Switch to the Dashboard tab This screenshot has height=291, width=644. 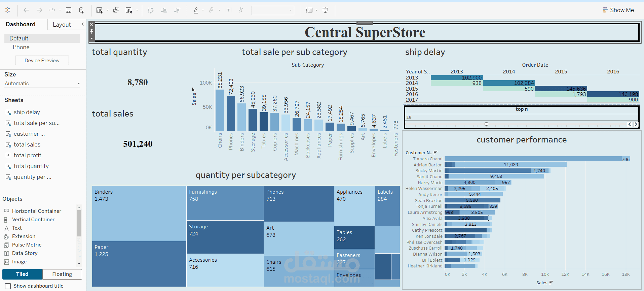click(21, 24)
